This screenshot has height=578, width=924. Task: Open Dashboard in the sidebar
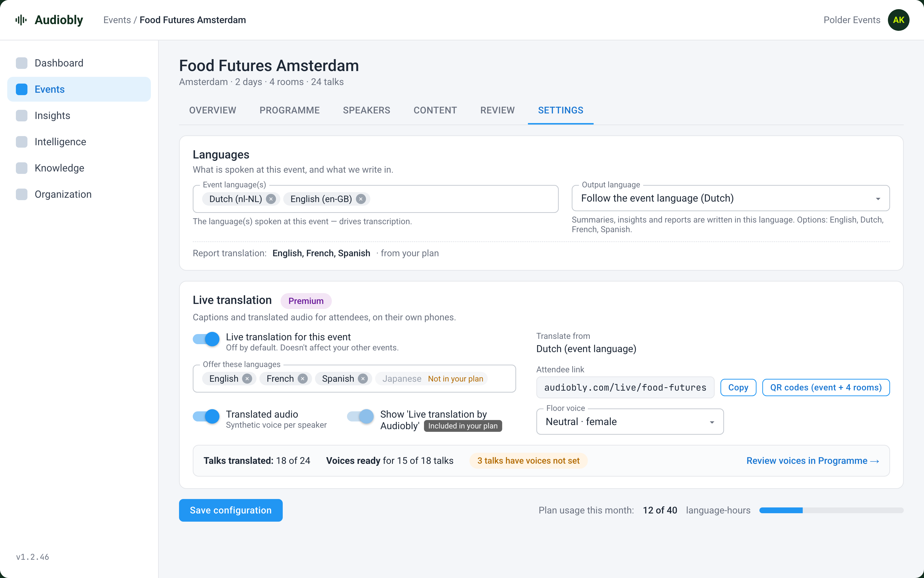point(79,63)
